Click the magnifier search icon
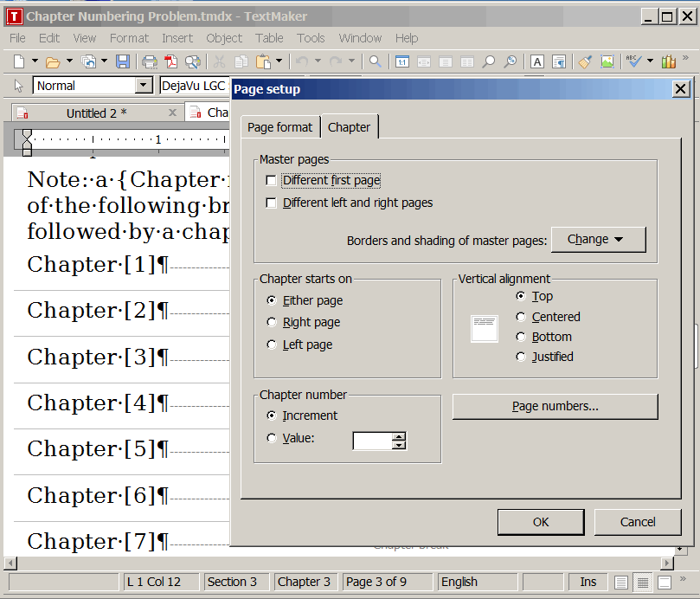The image size is (700, 599). click(376, 61)
